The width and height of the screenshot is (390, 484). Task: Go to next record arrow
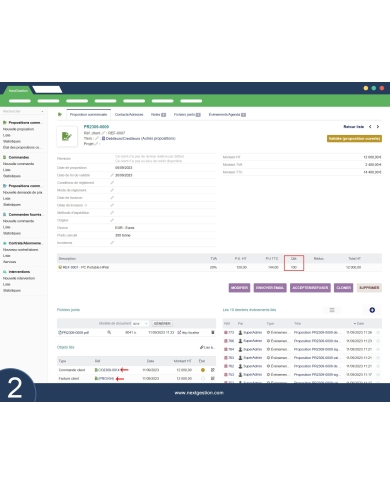click(x=378, y=127)
